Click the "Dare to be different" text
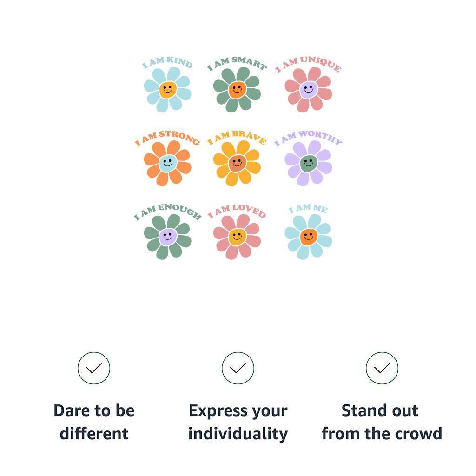 (94, 422)
